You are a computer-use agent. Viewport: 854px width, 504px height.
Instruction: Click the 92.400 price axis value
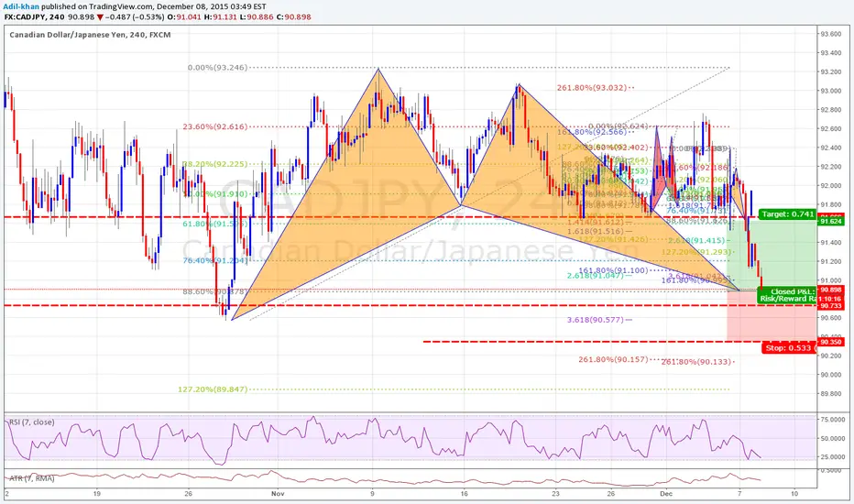tap(831, 148)
